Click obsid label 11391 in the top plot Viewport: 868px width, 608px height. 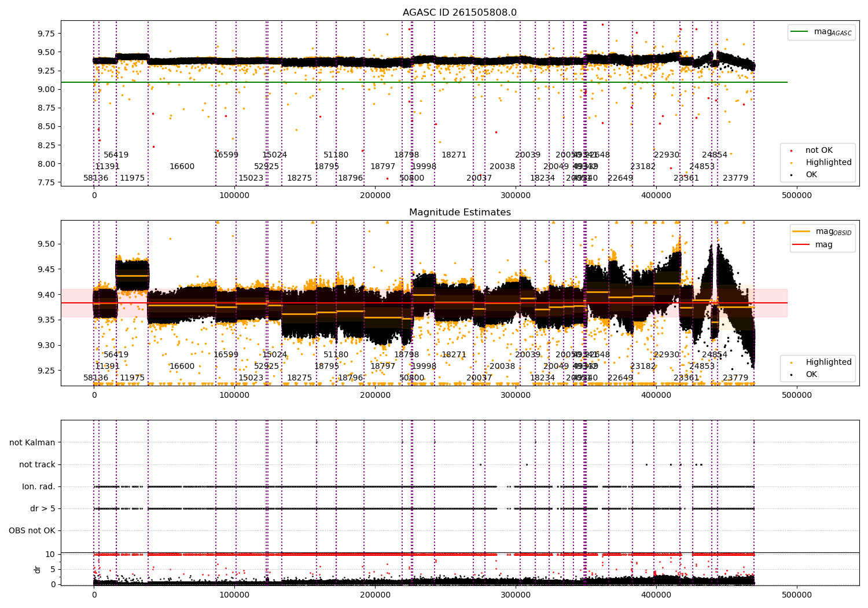108,166
